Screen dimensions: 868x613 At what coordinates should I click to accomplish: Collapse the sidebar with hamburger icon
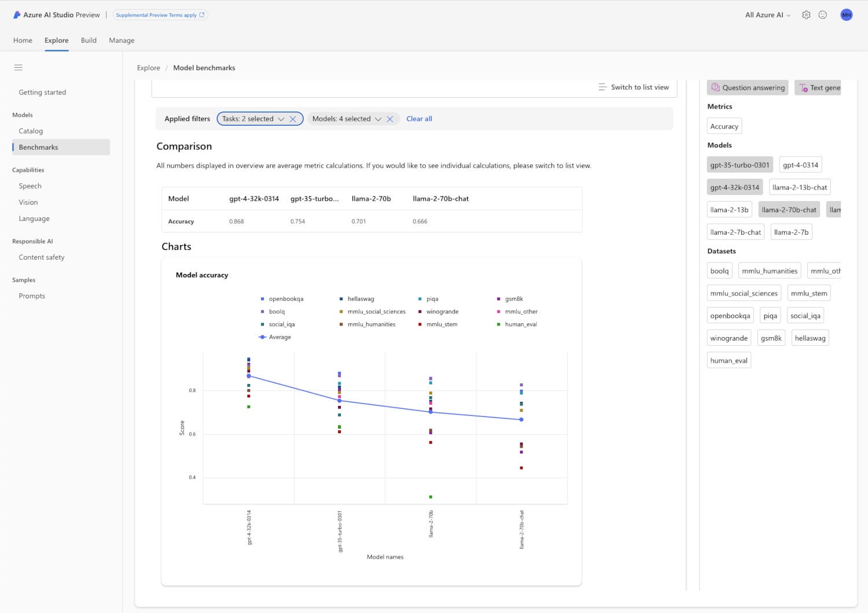tap(19, 68)
